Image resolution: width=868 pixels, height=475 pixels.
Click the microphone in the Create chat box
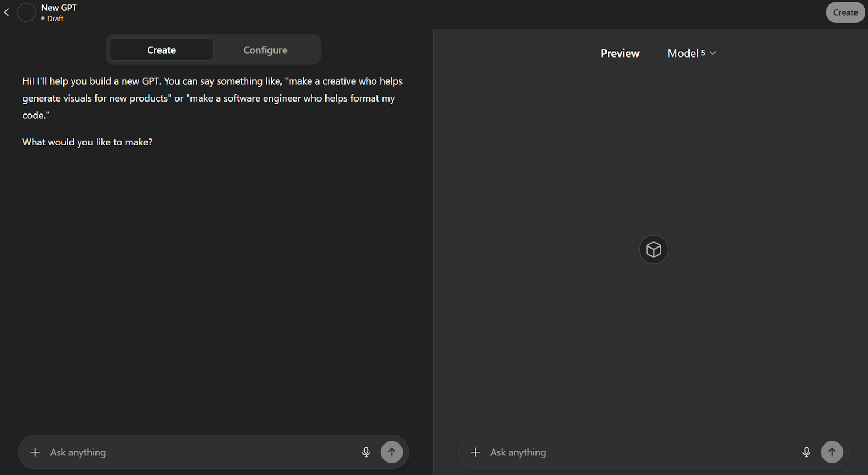[x=366, y=452]
